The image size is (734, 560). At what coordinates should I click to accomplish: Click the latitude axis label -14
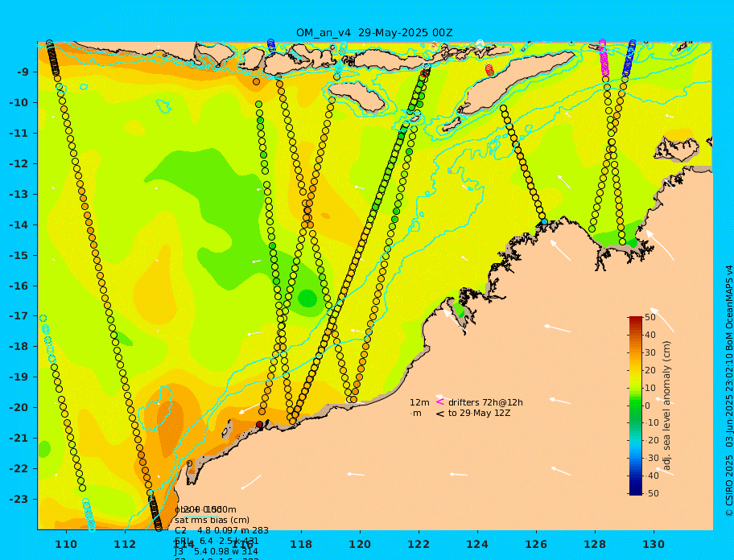19,225
